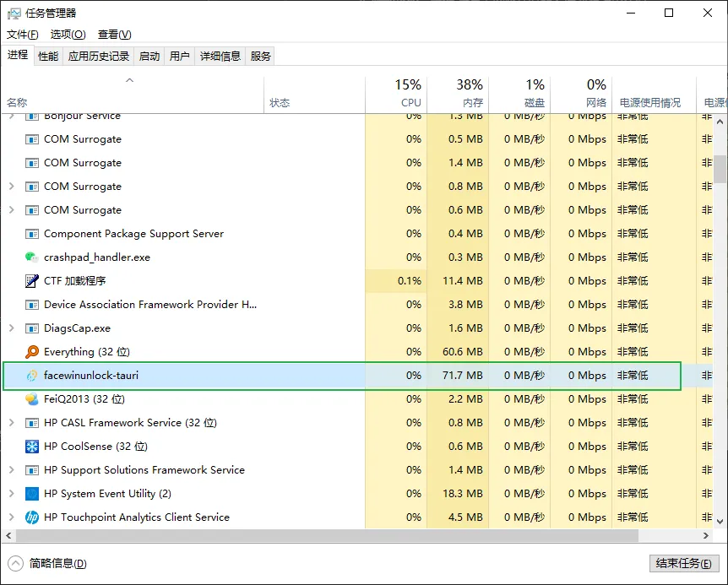The height and width of the screenshot is (585, 728).
Task: Sort processes by 网络 column header
Action: [x=581, y=95]
